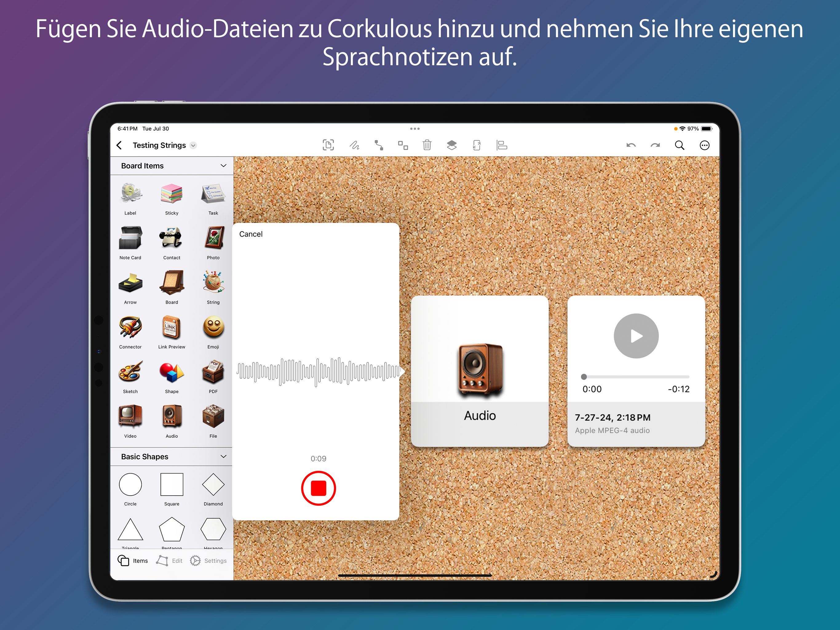Click the trash delete icon in toolbar
This screenshot has width=840, height=630.
point(427,145)
